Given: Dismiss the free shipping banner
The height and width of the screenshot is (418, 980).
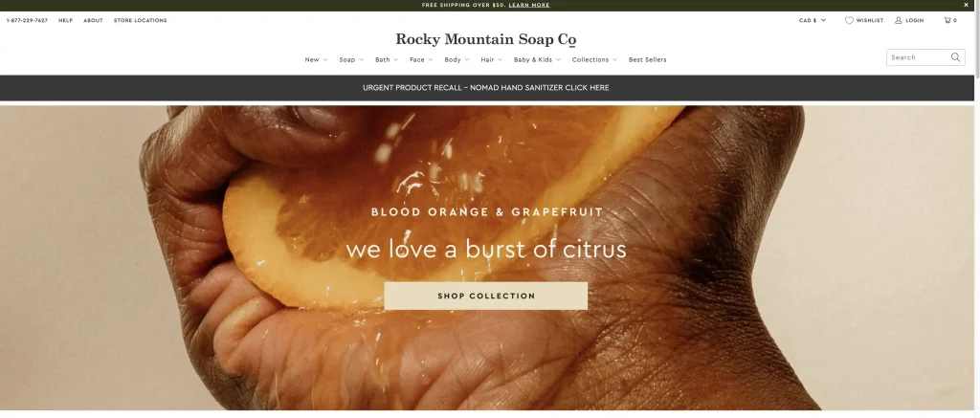Looking at the screenshot, I should click(x=966, y=5).
